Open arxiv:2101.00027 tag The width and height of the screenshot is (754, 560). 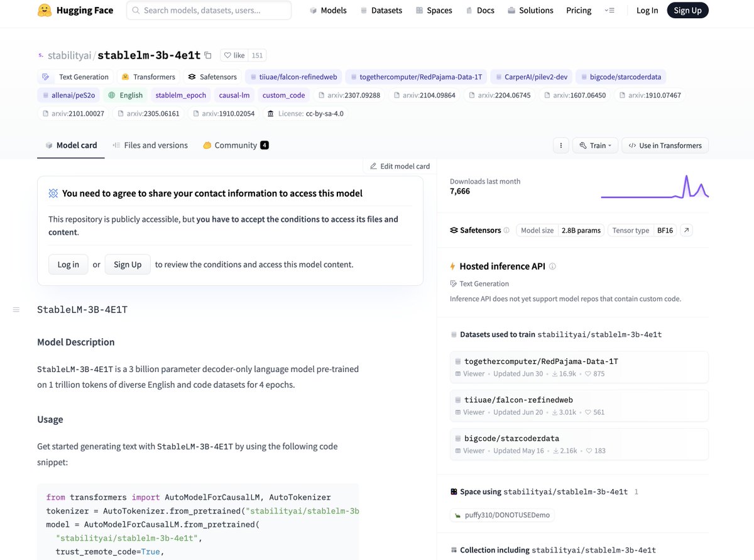point(73,113)
